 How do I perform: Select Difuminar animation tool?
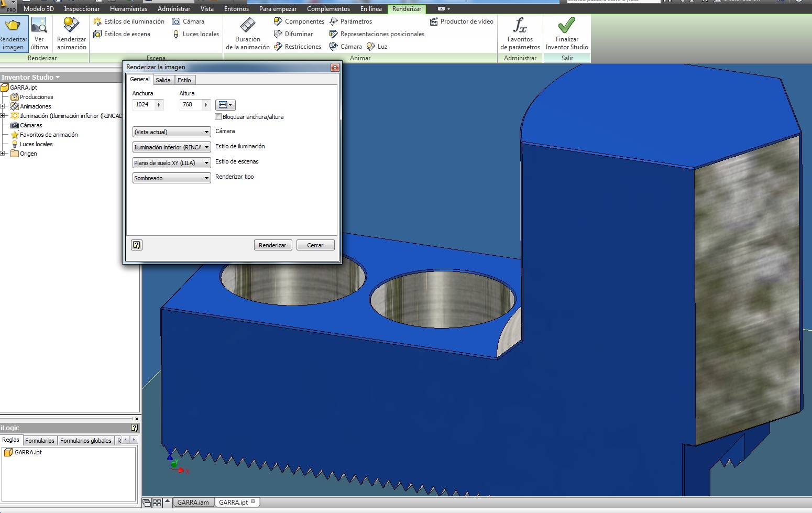(x=293, y=34)
